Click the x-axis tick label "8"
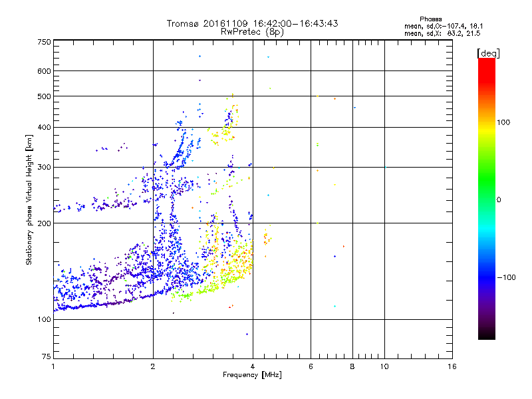The width and height of the screenshot is (532, 399). [352, 366]
